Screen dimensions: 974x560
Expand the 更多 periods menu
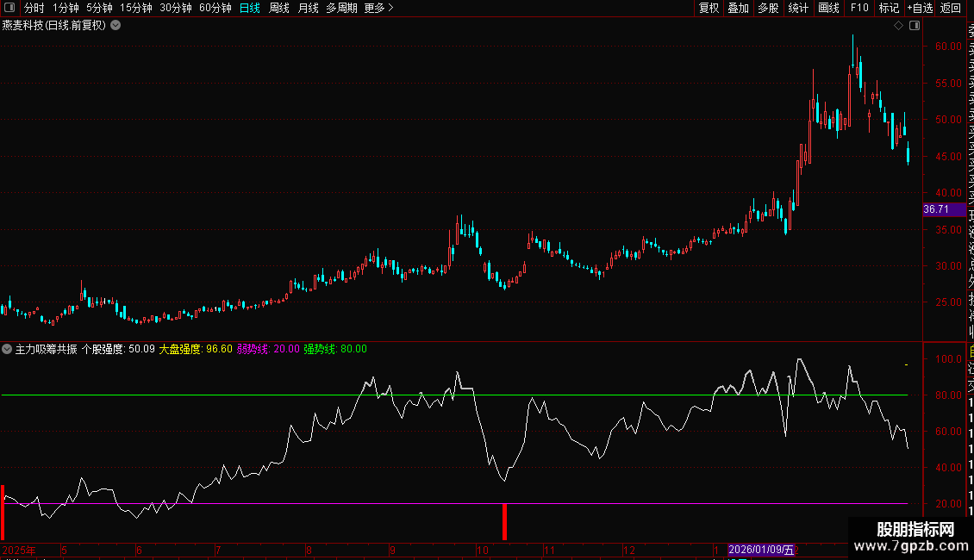pos(379,8)
